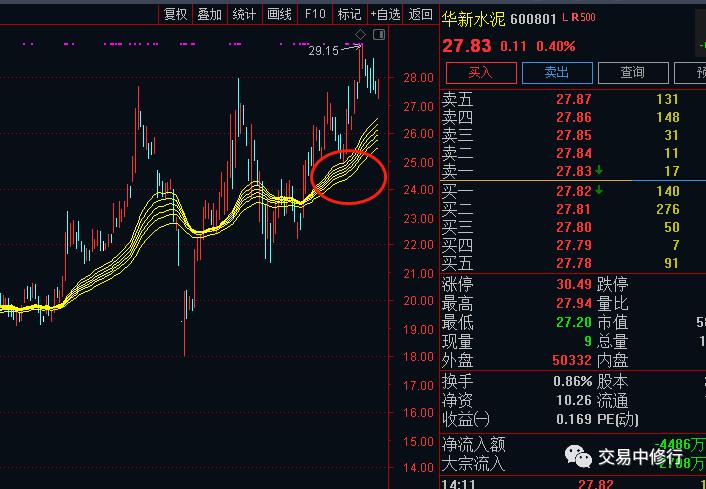
Task: Select 买四 price 27.79
Action: tap(573, 245)
